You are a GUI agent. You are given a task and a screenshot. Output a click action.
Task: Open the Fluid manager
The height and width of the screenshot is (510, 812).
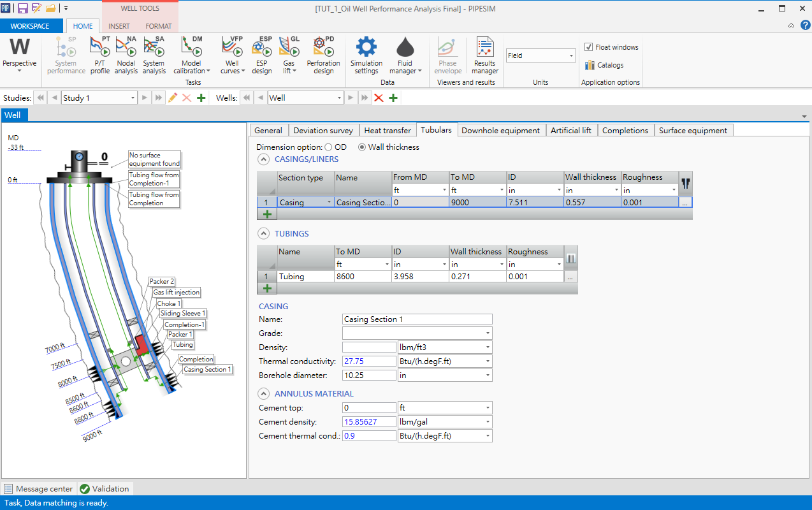pyautogui.click(x=405, y=55)
